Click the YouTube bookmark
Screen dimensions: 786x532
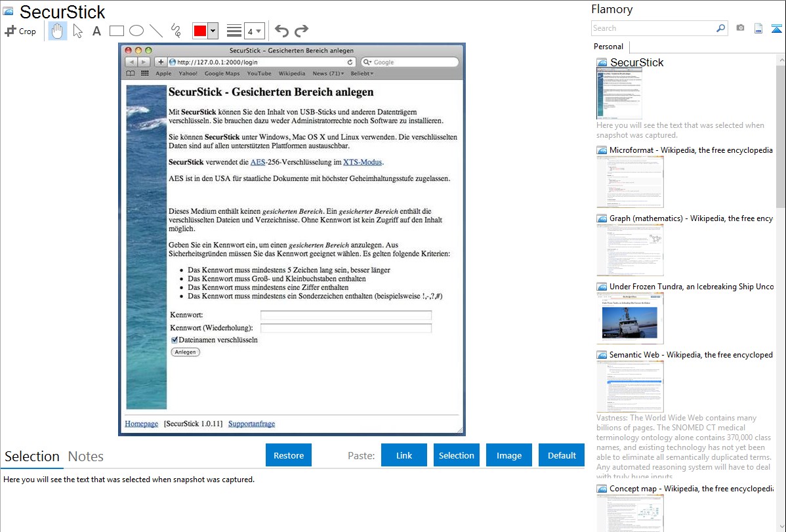point(259,73)
